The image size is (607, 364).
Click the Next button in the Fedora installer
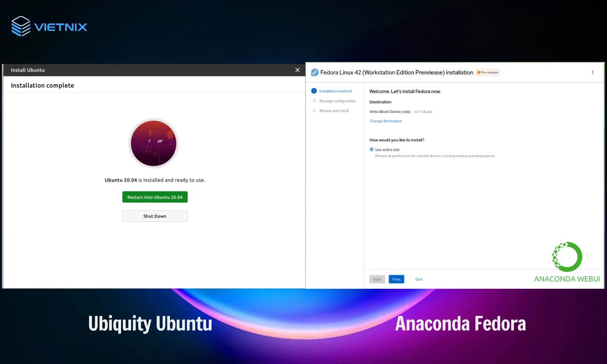(x=396, y=279)
